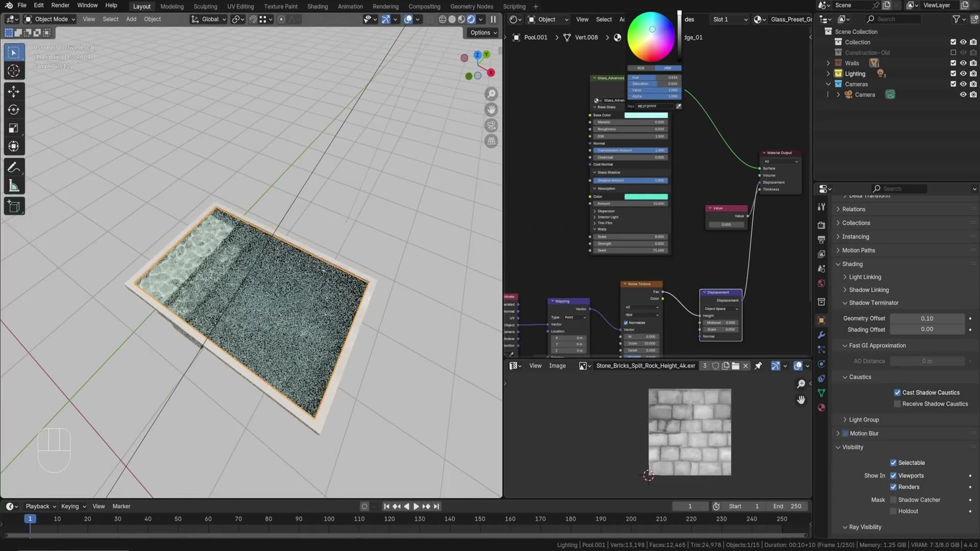The height and width of the screenshot is (551, 980).
Task: Uncheck Cast Shadow Caustics
Action: coord(897,392)
